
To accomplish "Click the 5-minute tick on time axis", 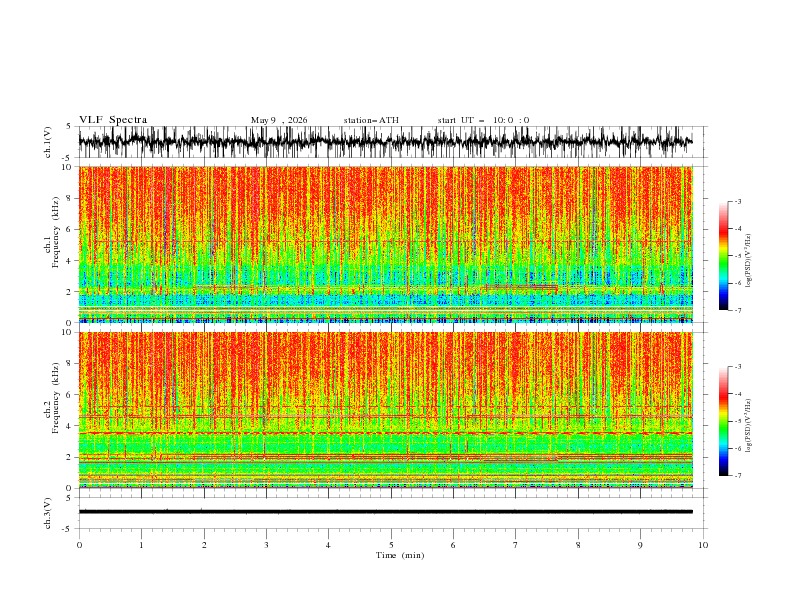I will 391,545.
